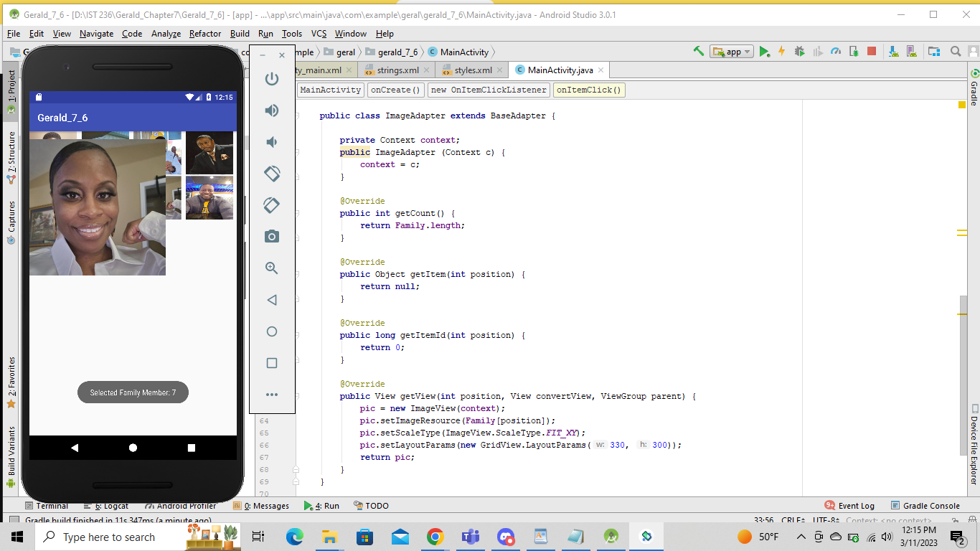
Task: Toggle the Favorites tool window
Action: click(x=11, y=382)
